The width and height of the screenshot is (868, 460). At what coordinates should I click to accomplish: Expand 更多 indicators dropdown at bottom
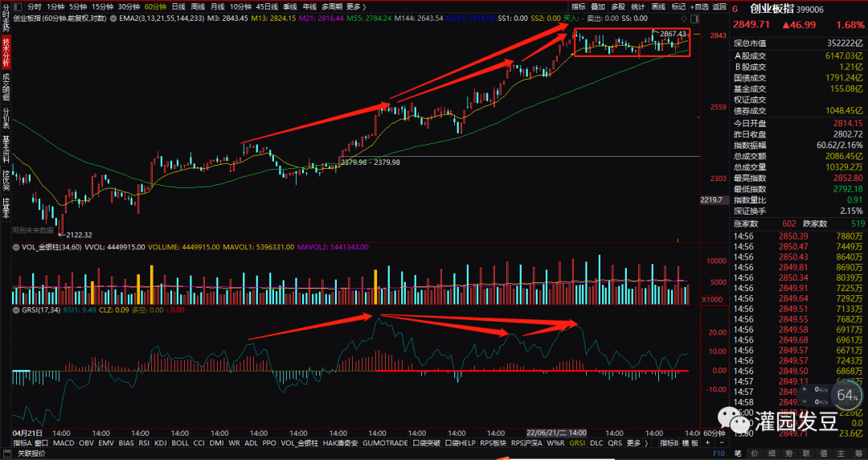click(x=633, y=443)
